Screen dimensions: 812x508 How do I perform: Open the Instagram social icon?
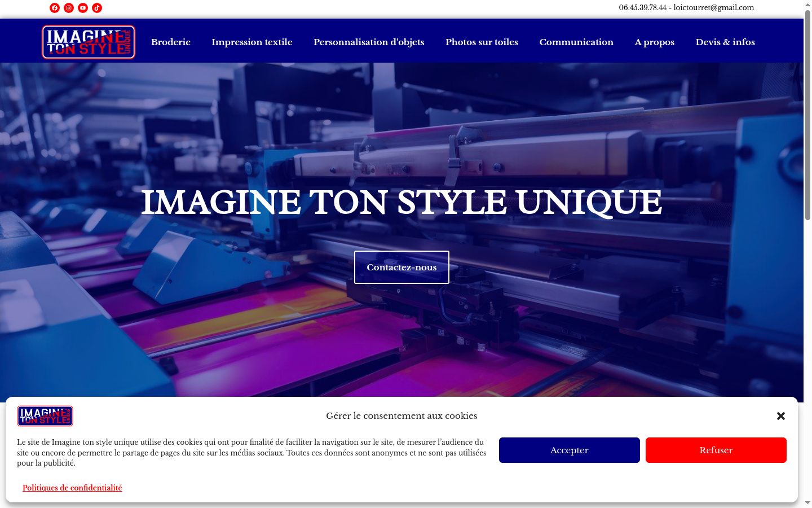(x=69, y=8)
